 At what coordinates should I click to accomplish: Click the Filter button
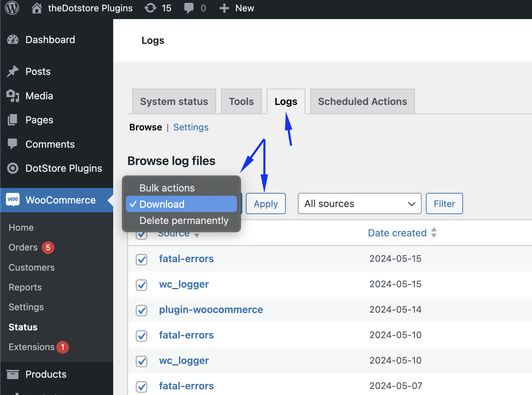point(444,204)
